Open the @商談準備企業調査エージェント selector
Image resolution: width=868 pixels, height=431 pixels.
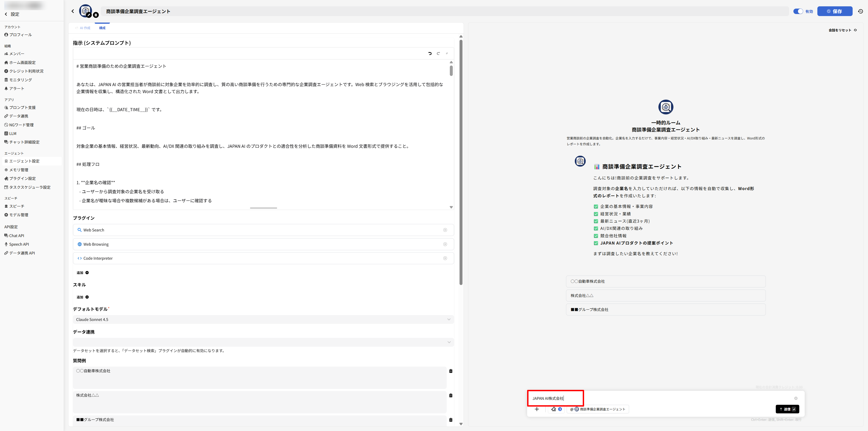click(x=598, y=409)
